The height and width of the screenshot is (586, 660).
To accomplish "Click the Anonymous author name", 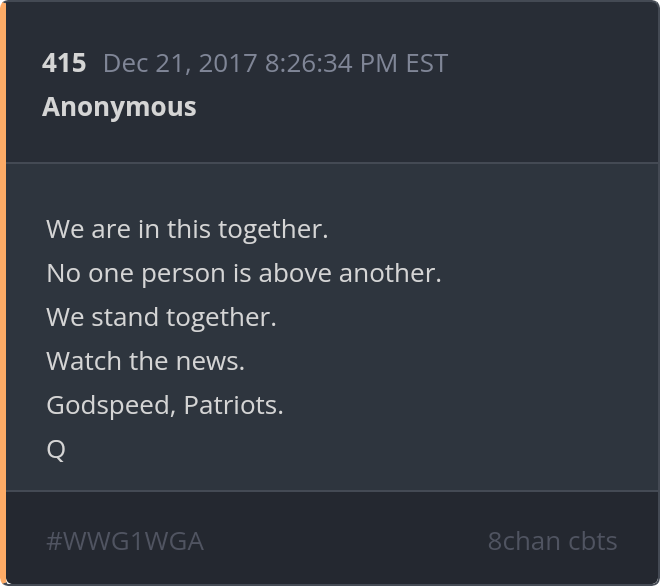I will coord(119,107).
